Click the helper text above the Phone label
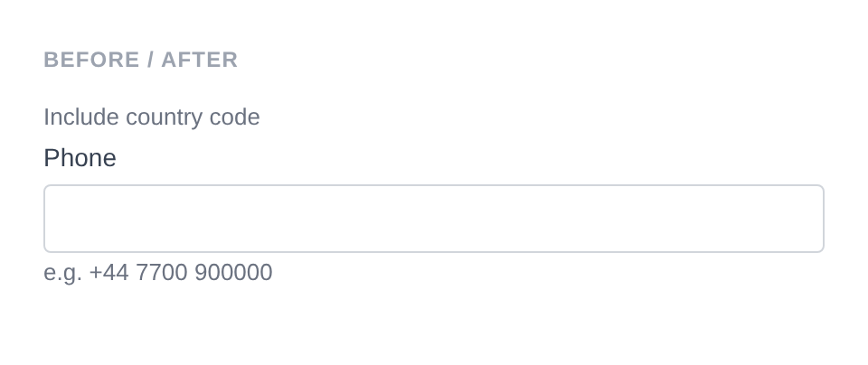Image resolution: width=868 pixels, height=365 pixels. click(x=152, y=117)
